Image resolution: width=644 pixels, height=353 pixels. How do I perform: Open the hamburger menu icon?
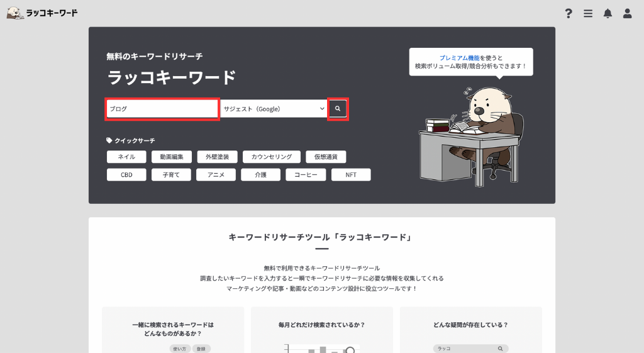click(588, 14)
